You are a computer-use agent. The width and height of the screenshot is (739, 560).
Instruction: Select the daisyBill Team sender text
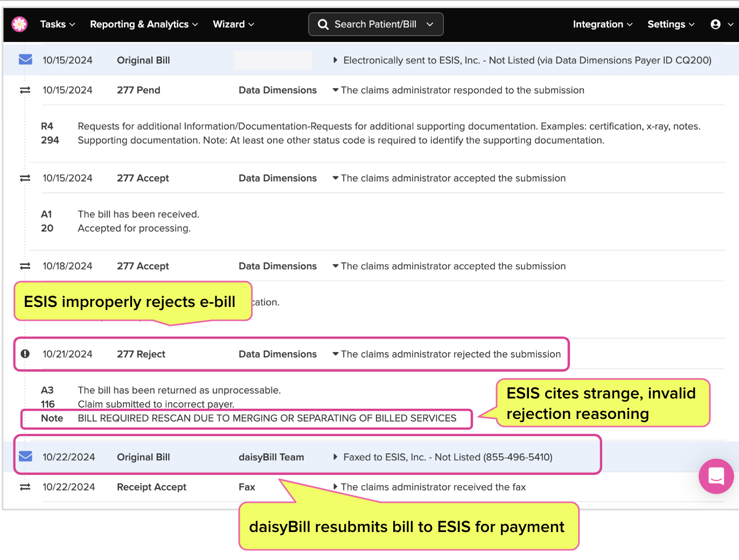pyautogui.click(x=271, y=457)
